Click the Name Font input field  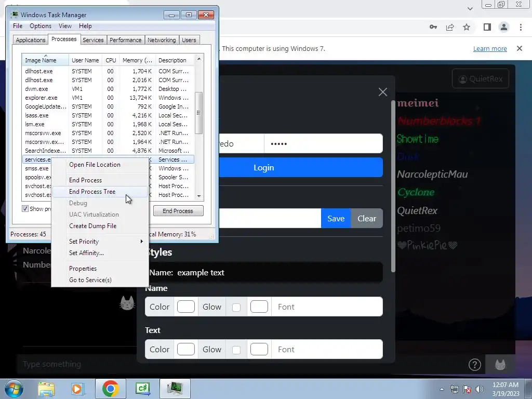(x=327, y=307)
